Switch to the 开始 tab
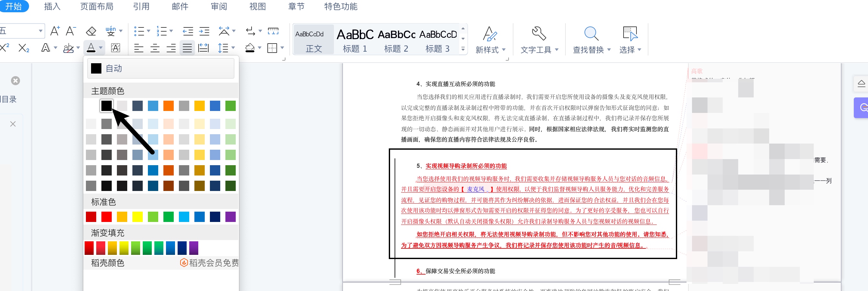Image resolution: width=868 pixels, height=291 pixels. 14,6
